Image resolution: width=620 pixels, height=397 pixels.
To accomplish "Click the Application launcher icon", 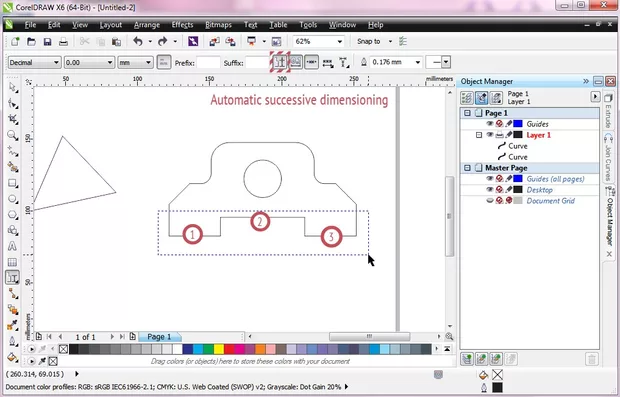I will [x=251, y=42].
